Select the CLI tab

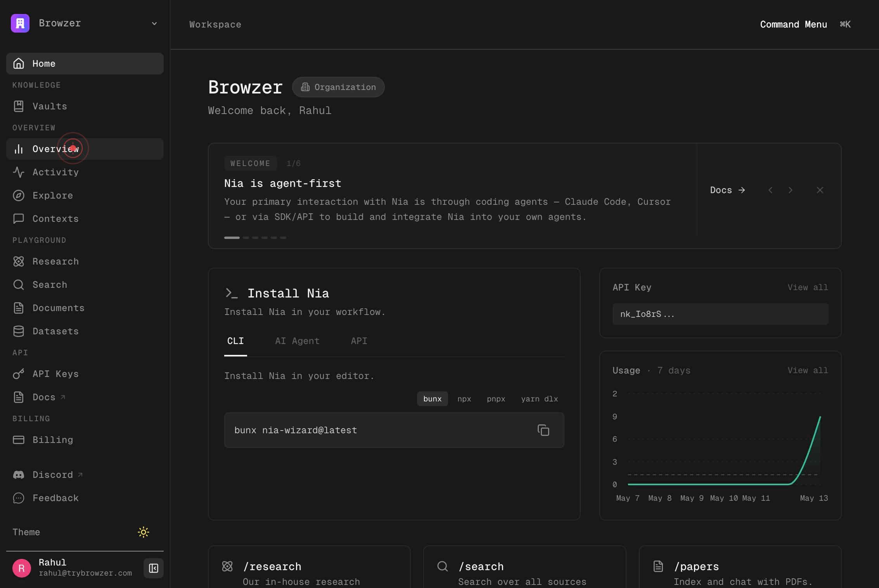point(235,341)
